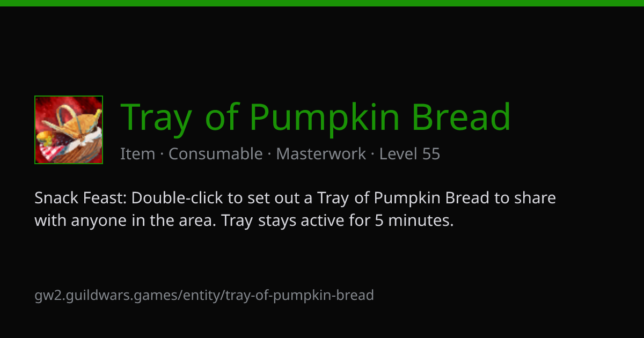Click the Tray stays active sentence
The height and width of the screenshot is (338, 644).
pos(338,221)
